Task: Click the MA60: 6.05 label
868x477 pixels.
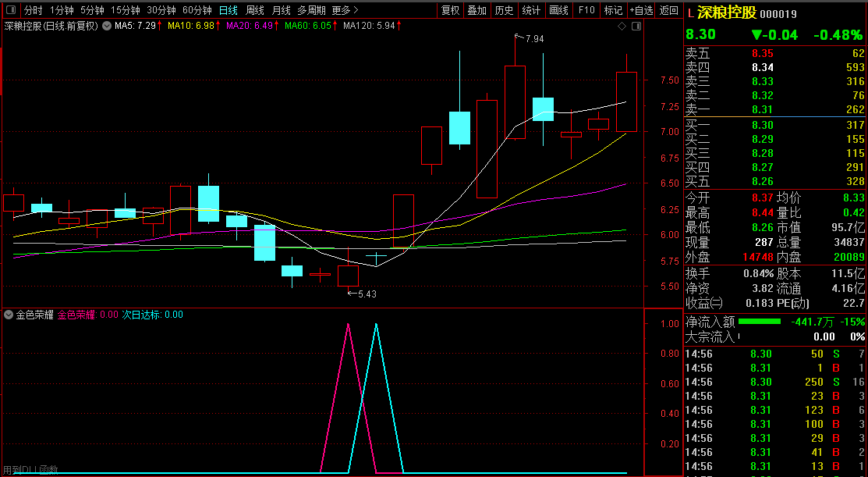Action: (x=306, y=26)
